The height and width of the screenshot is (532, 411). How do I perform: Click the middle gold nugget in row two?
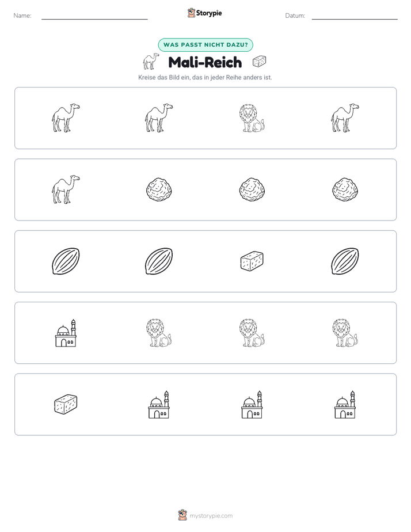[x=252, y=189]
